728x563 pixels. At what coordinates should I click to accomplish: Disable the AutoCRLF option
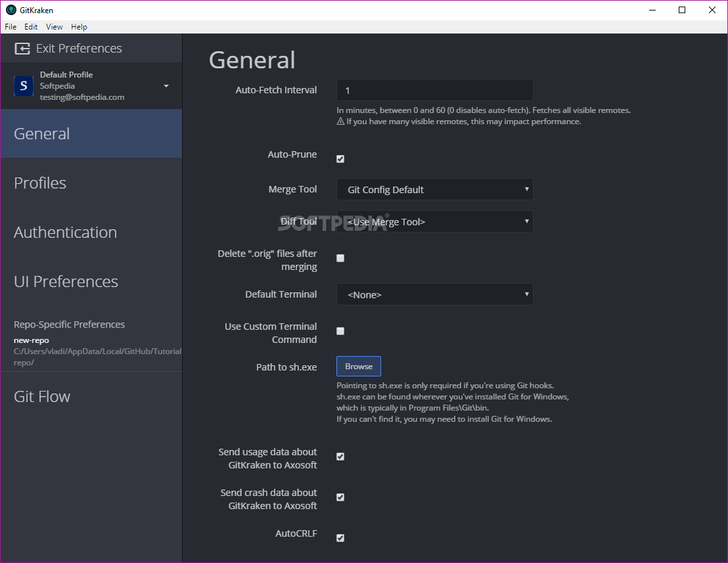340,537
